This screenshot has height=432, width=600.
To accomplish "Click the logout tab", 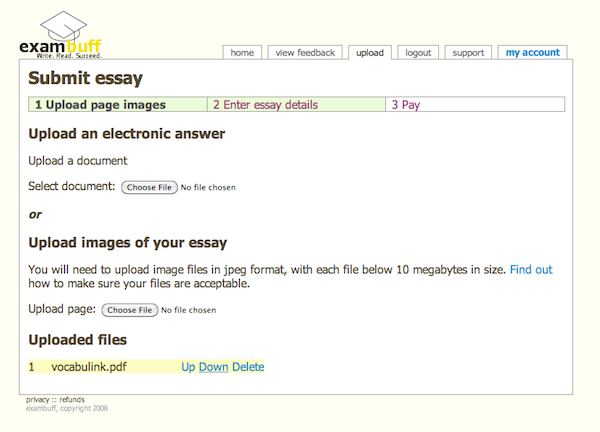I will (418, 52).
